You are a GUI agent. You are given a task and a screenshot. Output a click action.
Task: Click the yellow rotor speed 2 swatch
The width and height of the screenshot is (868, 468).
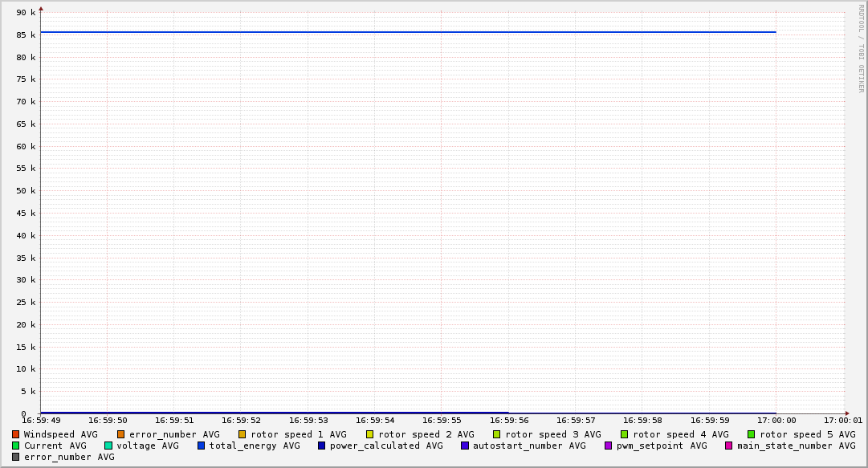pyautogui.click(x=369, y=434)
